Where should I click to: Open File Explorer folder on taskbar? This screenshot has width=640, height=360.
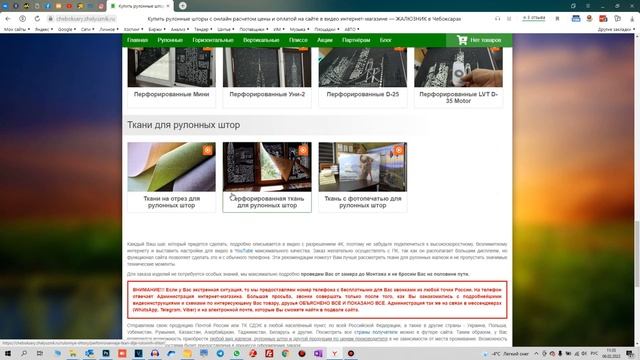(x=73, y=353)
